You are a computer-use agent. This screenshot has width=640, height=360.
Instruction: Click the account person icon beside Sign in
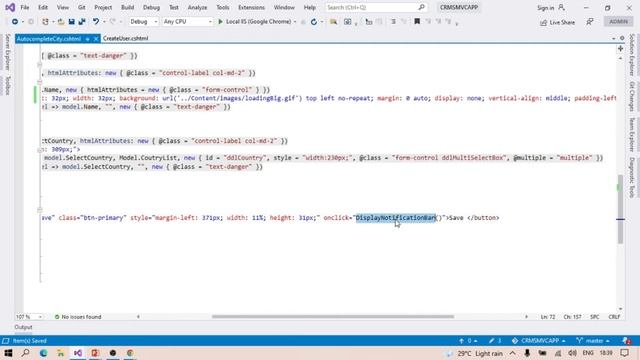tap(562, 7)
